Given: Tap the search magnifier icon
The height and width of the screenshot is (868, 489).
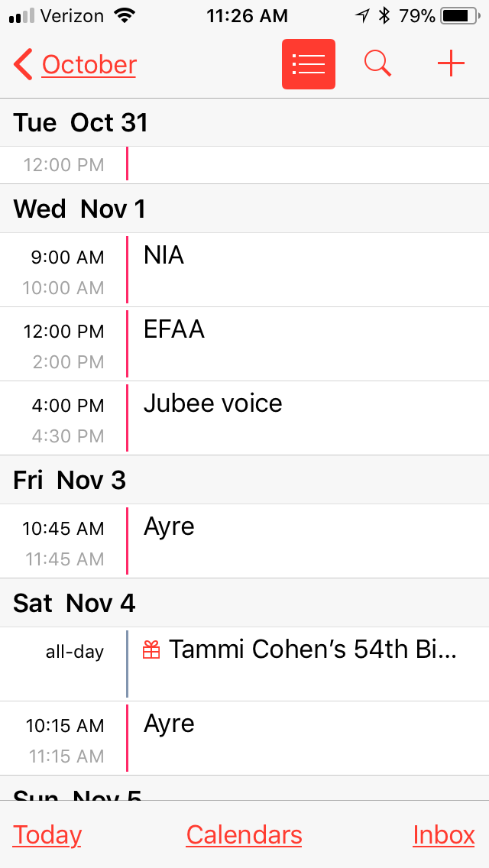Looking at the screenshot, I should pyautogui.click(x=377, y=64).
